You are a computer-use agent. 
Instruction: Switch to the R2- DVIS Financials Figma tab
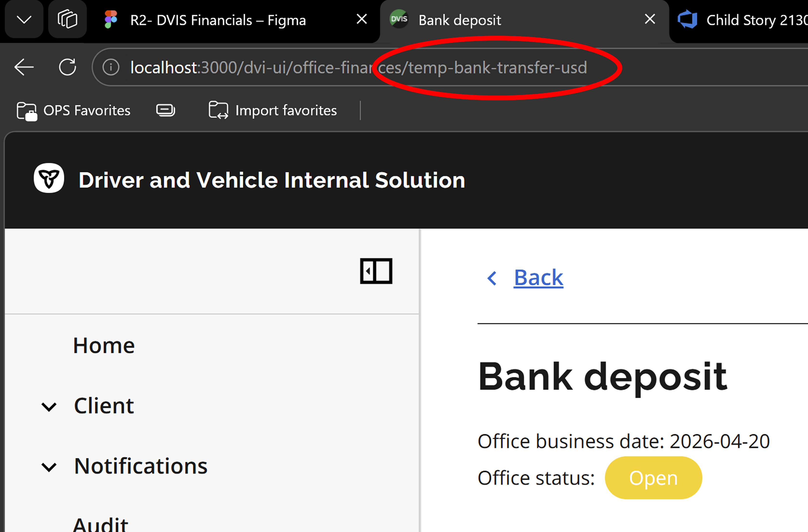click(x=218, y=20)
